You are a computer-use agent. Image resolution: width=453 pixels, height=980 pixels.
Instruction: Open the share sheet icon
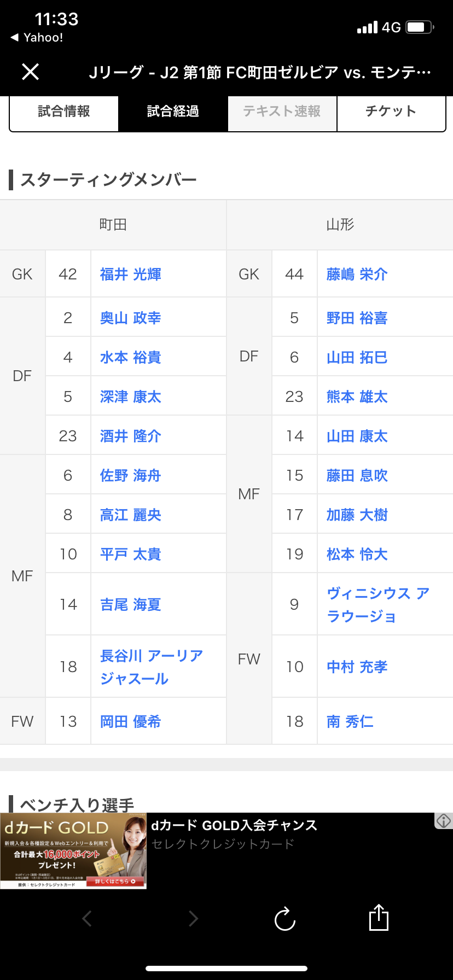pyautogui.click(x=379, y=918)
